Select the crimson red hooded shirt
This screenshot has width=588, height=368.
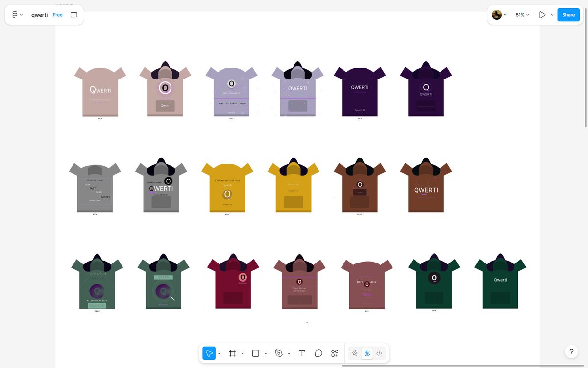233,281
